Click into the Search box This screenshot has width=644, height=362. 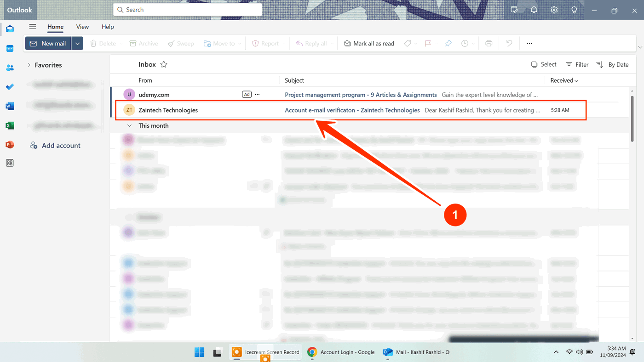(x=188, y=10)
